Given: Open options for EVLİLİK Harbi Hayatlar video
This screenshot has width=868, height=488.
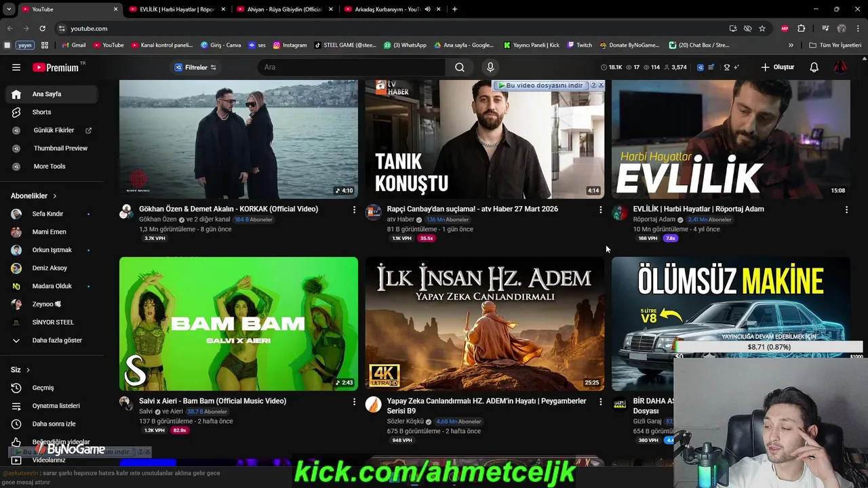Looking at the screenshot, I should click(x=846, y=210).
